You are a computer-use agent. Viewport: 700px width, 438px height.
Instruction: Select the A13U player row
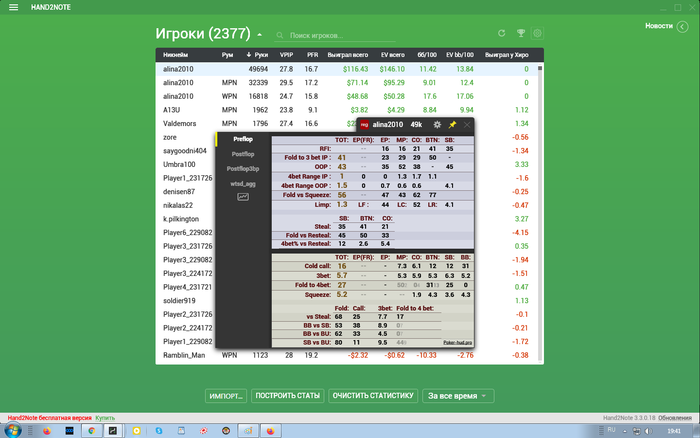(346, 110)
